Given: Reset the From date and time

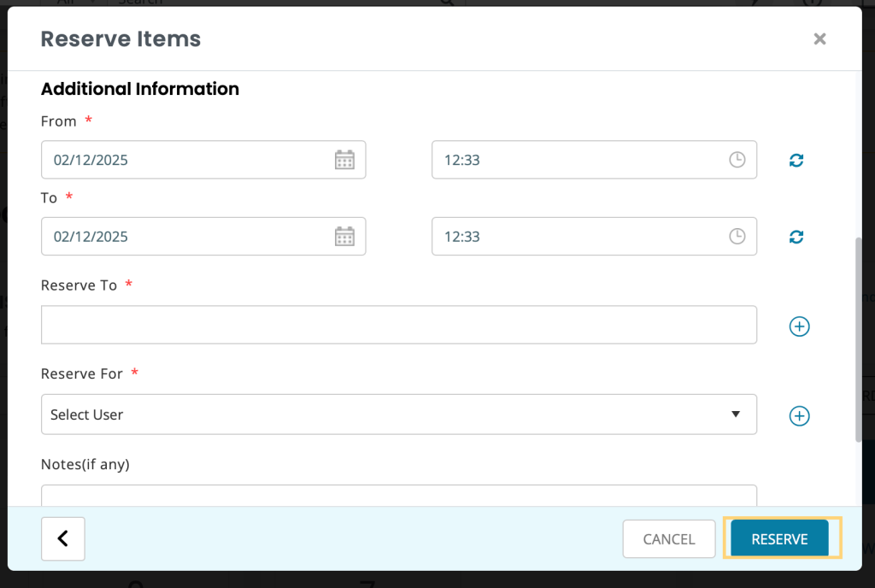Looking at the screenshot, I should (x=796, y=161).
